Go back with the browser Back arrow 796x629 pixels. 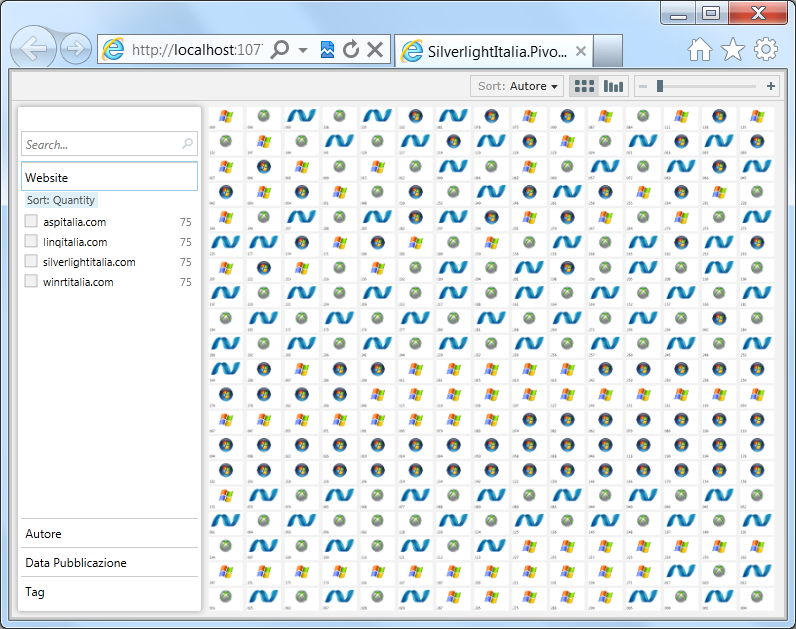(x=33, y=49)
